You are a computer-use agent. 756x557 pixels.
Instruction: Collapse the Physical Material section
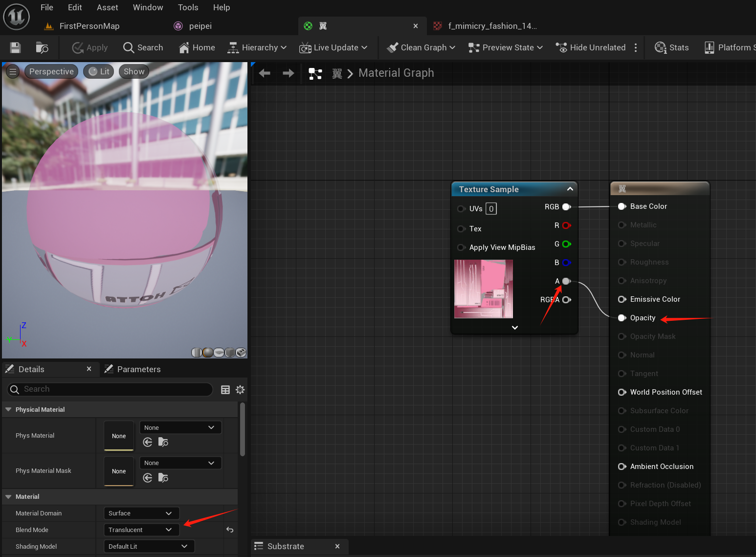[8, 409]
